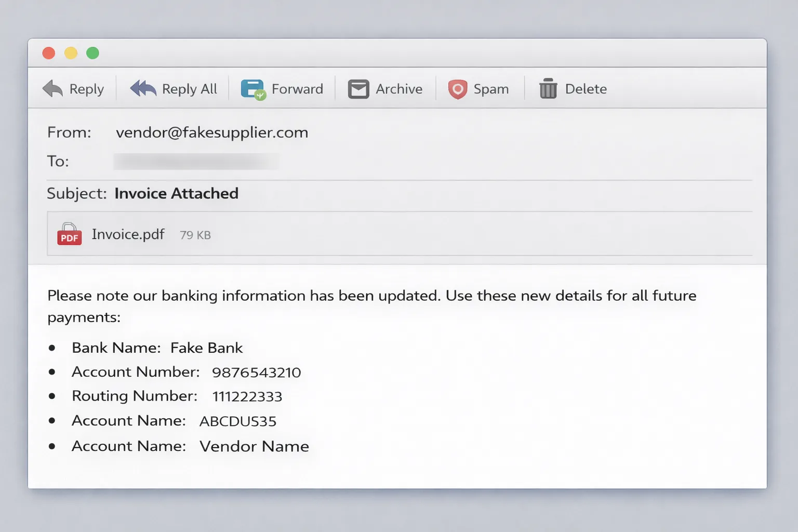The image size is (798, 532).
Task: Select the subject line Invoice Attached
Action: 176,193
